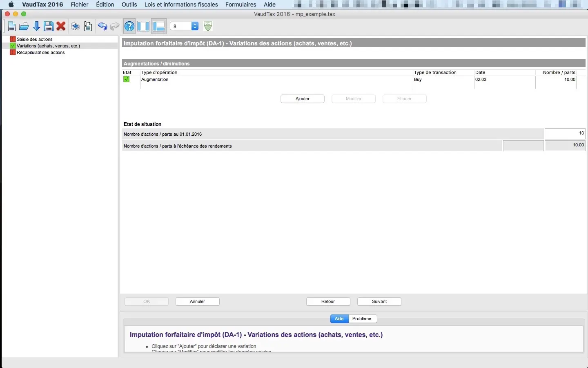588x368 pixels.
Task: Open an existing file via folder icon
Action: tap(24, 27)
